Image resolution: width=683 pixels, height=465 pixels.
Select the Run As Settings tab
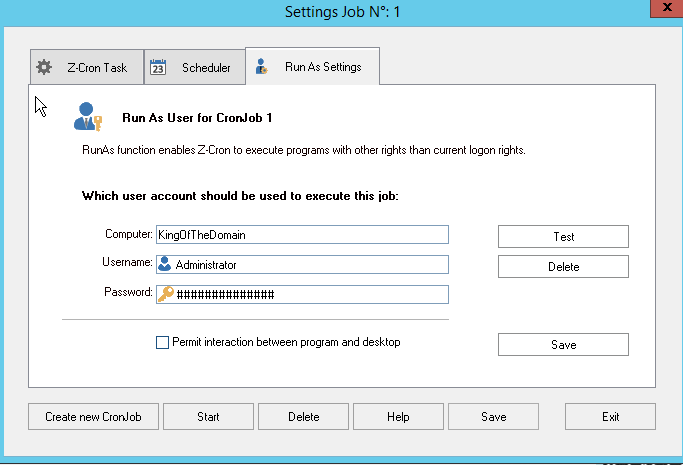313,66
